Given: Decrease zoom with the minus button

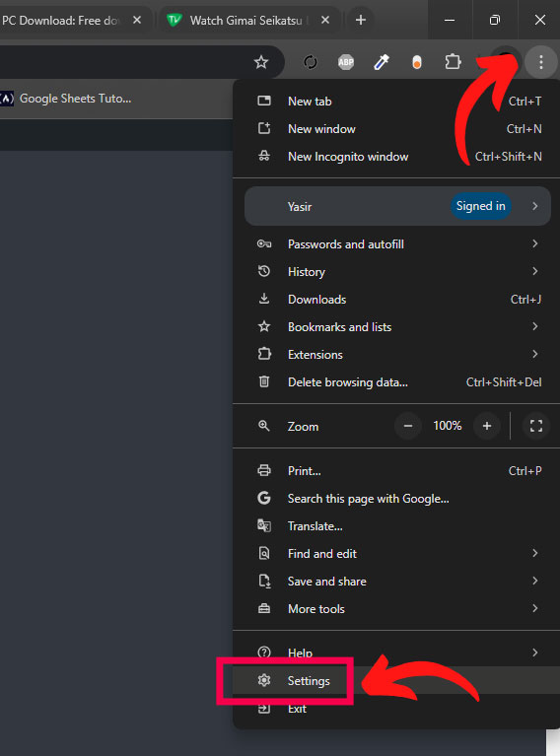Looking at the screenshot, I should coord(408,426).
